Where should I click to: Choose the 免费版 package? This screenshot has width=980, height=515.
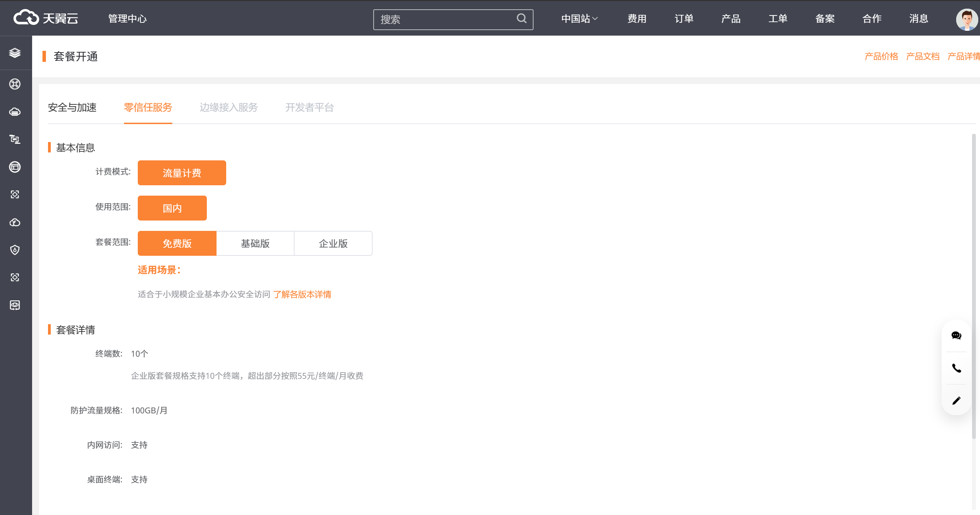pyautogui.click(x=177, y=243)
